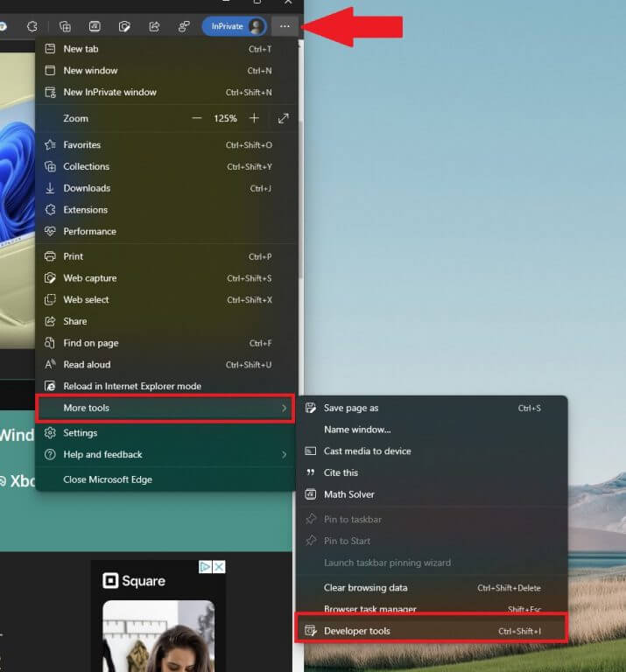Click the Save page as disk icon

[311, 408]
